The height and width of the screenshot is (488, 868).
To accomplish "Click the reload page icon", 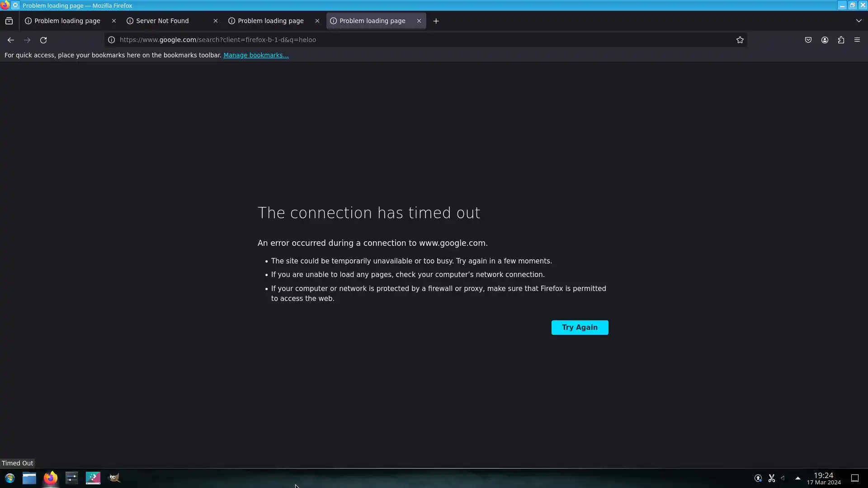I will (x=43, y=40).
